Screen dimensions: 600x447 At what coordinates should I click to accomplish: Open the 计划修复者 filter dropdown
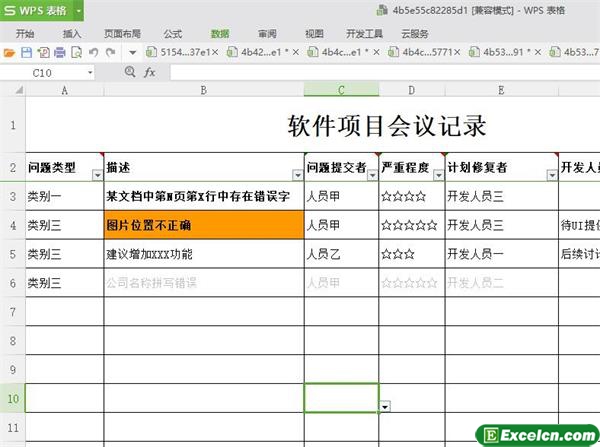coord(552,174)
